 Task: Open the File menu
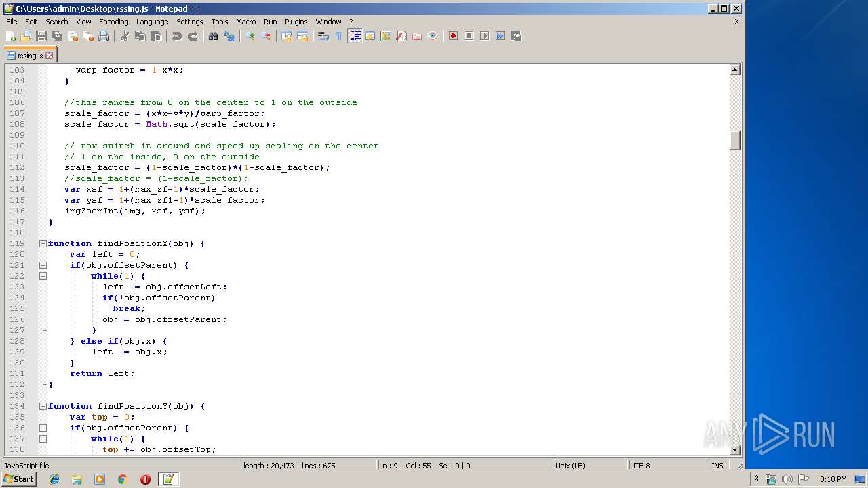click(x=12, y=22)
